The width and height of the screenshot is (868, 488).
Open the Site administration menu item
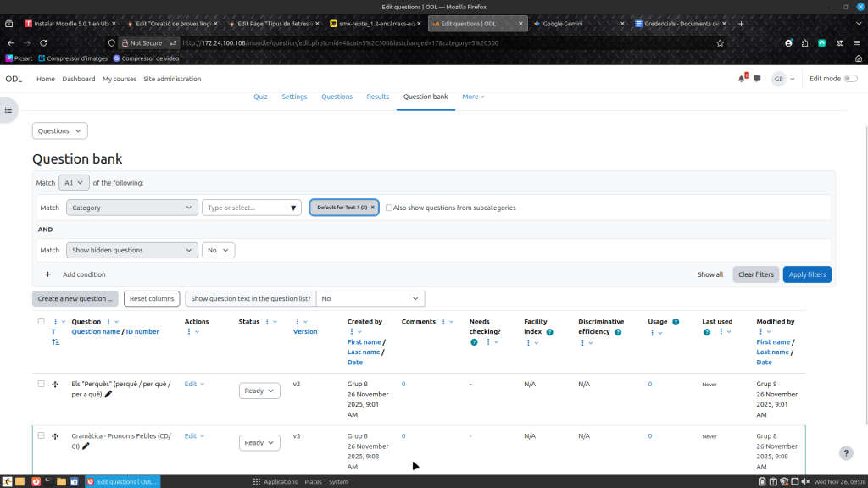pyautogui.click(x=172, y=79)
